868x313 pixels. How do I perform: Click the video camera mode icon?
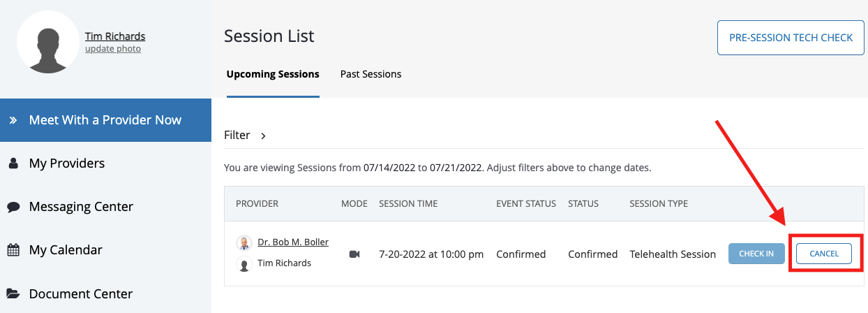click(x=354, y=254)
